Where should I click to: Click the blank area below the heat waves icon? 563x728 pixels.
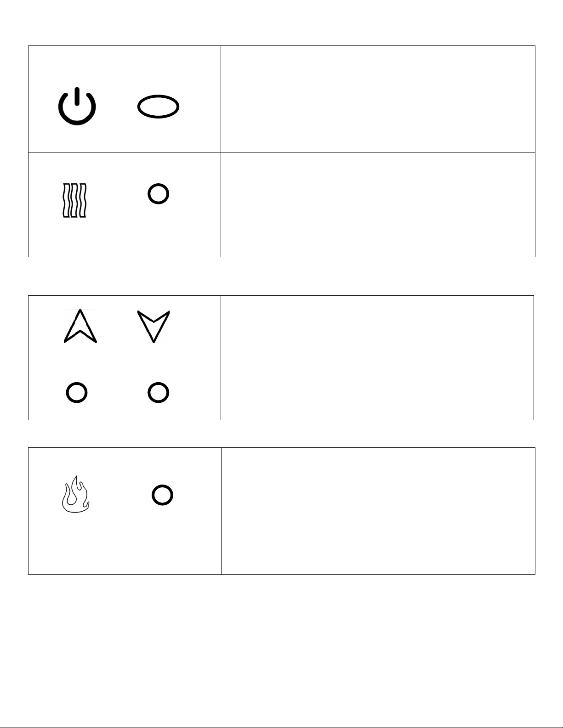pyautogui.click(x=74, y=237)
